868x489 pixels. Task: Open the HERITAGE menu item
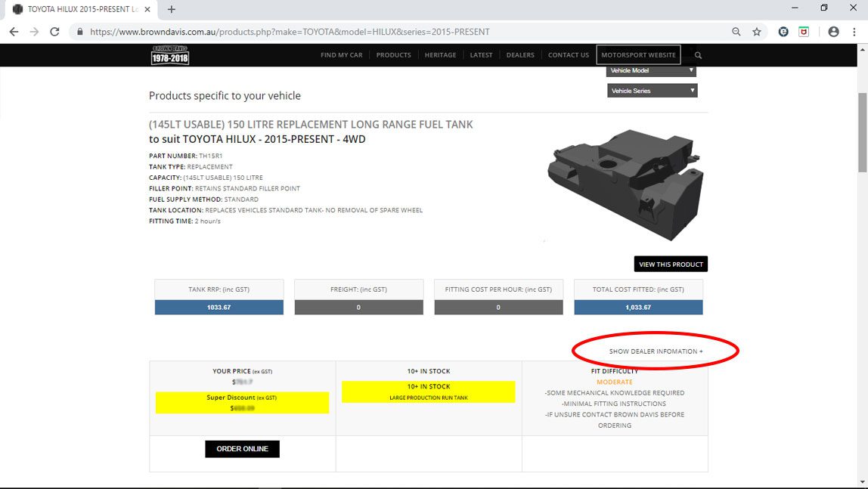(441, 55)
